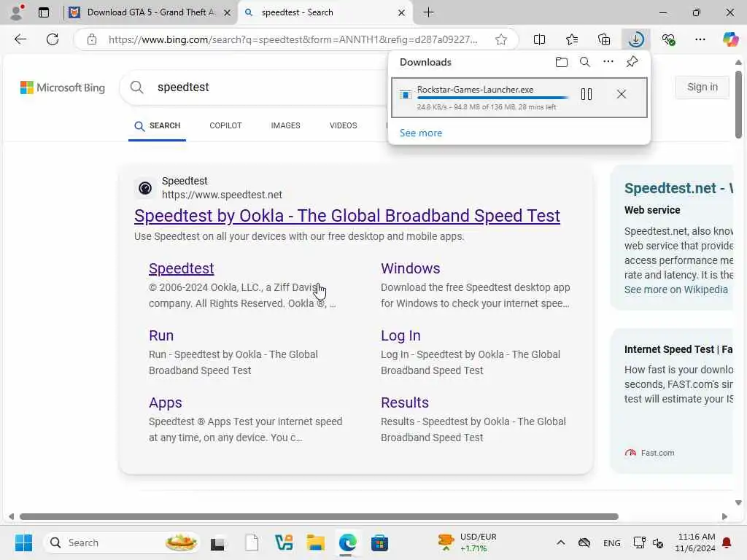This screenshot has height=560, width=747.
Task: Close the Download GTA 5 tab
Action: coord(228,13)
